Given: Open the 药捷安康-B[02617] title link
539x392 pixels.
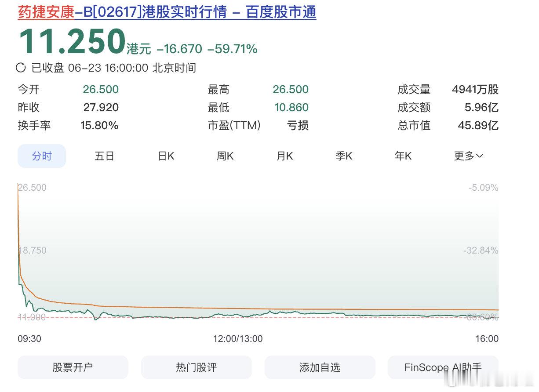Looking at the screenshot, I should coord(167,12).
